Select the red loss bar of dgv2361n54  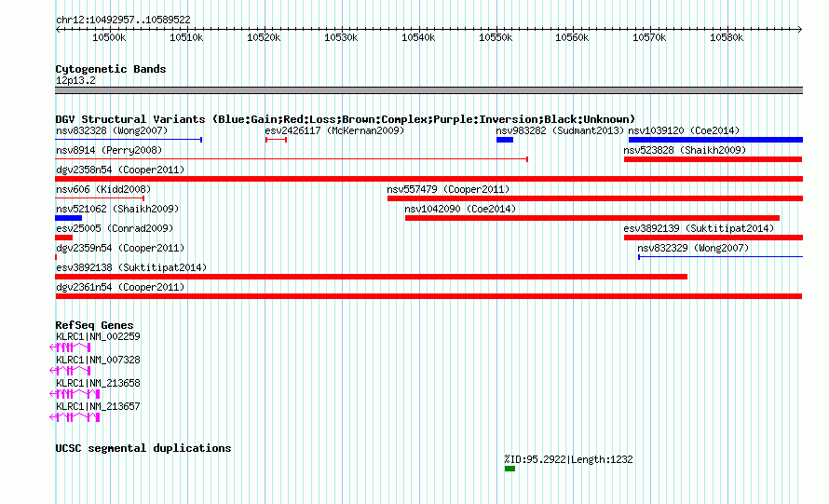(x=428, y=296)
